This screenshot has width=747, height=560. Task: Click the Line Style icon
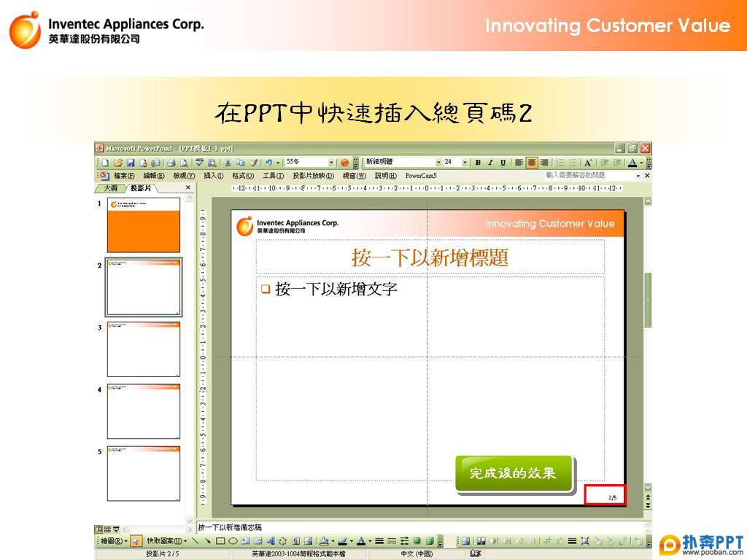(x=379, y=541)
